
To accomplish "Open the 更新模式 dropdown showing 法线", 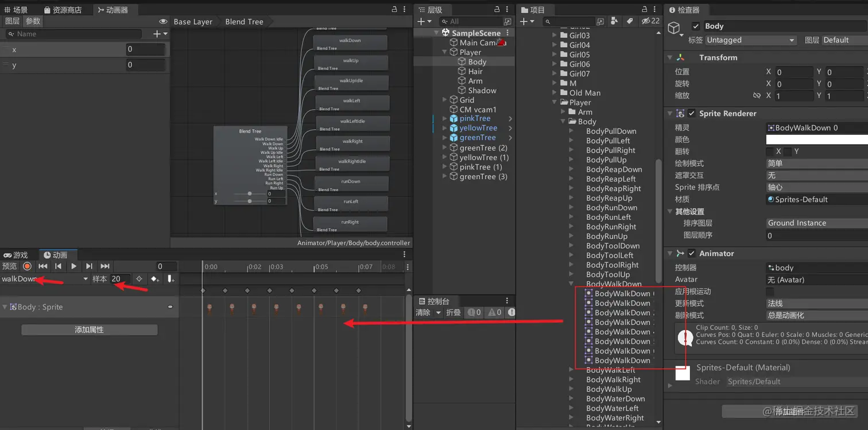I will [817, 304].
